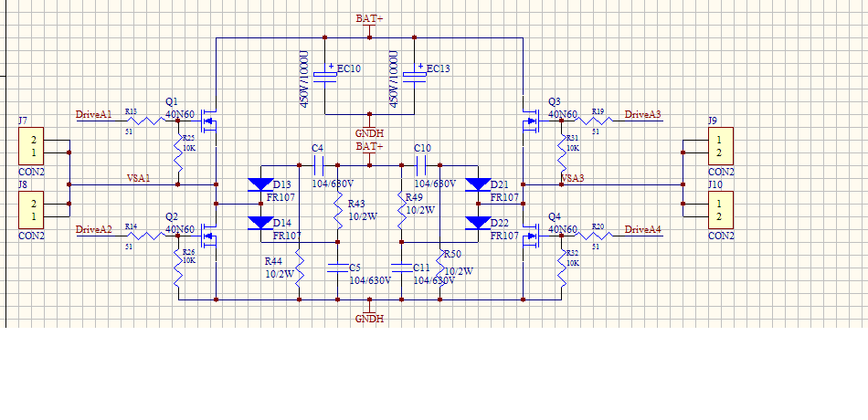Select the Q1 40N60 MOSFET symbol
Screen dimensions: 868x420
pyautogui.click(x=208, y=121)
